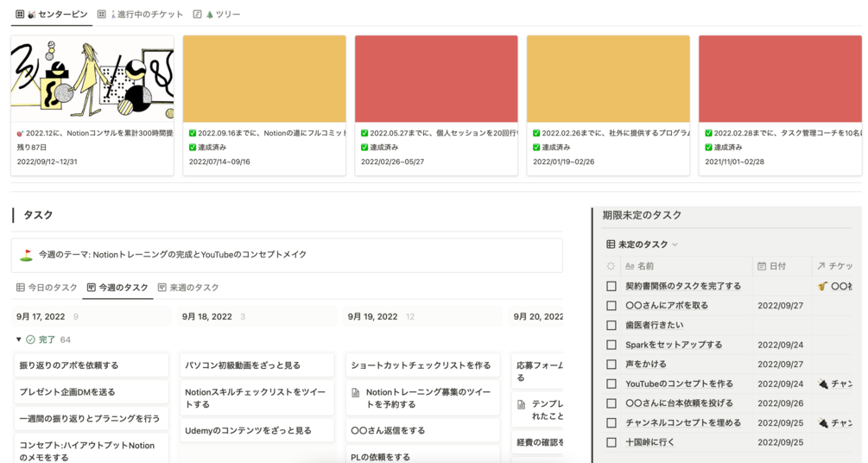Open Udemyのコンテンツをざっと見る card

[257, 430]
